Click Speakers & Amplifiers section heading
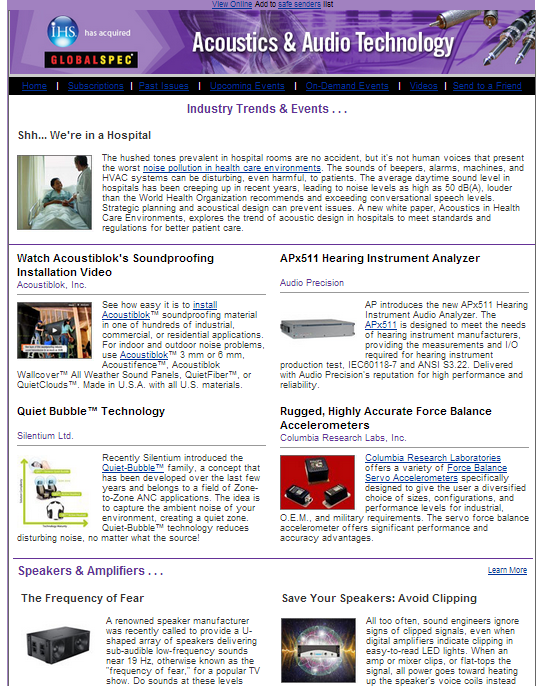 pos(90,571)
